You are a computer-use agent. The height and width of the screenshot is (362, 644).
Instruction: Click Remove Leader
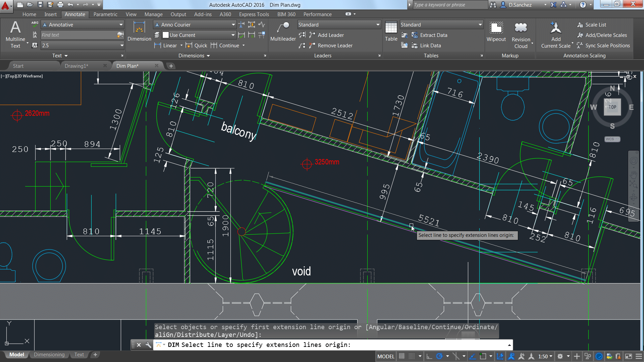coord(331,45)
